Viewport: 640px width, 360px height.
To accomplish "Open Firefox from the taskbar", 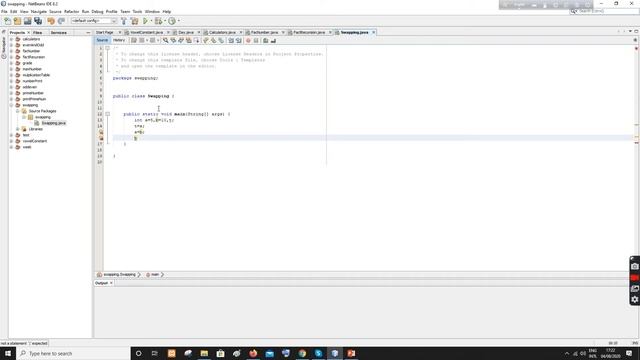I will (x=253, y=353).
